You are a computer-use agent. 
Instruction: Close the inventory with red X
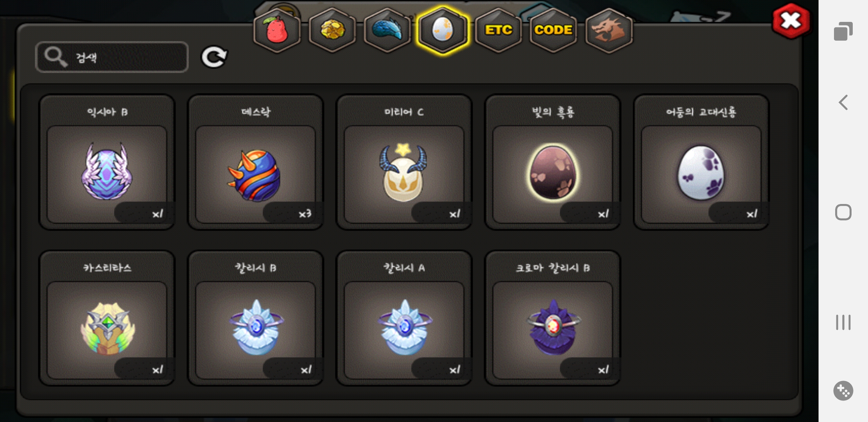(x=791, y=21)
